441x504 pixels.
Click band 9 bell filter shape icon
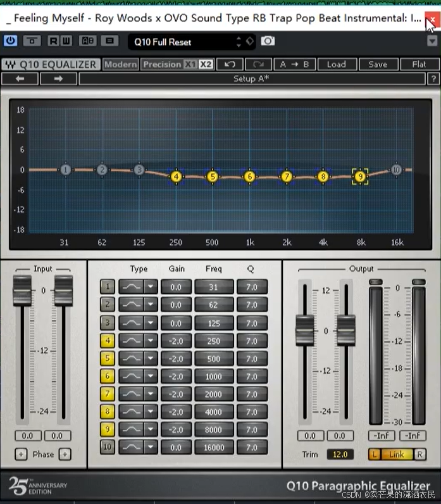132,429
